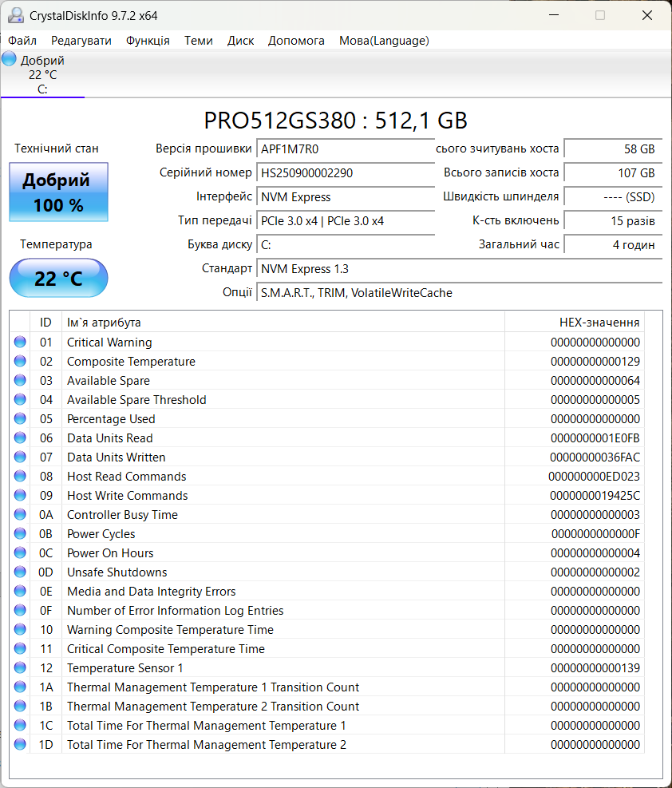Click status icon beside Temperature Sensor 1 row
672x788 pixels.
[20, 668]
